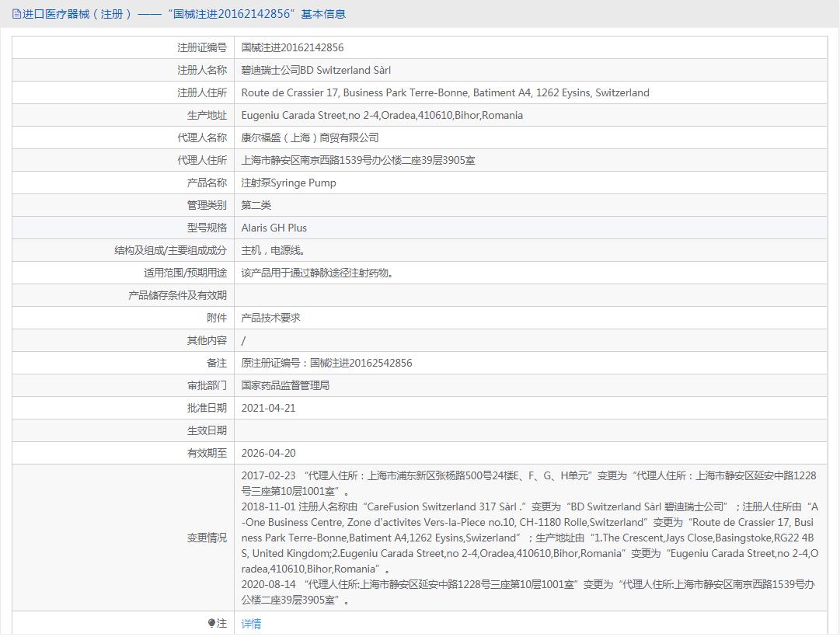Screen dimensions: 840x637
Task: Select production address Eugeniu Carada Street value
Action: click(x=382, y=115)
